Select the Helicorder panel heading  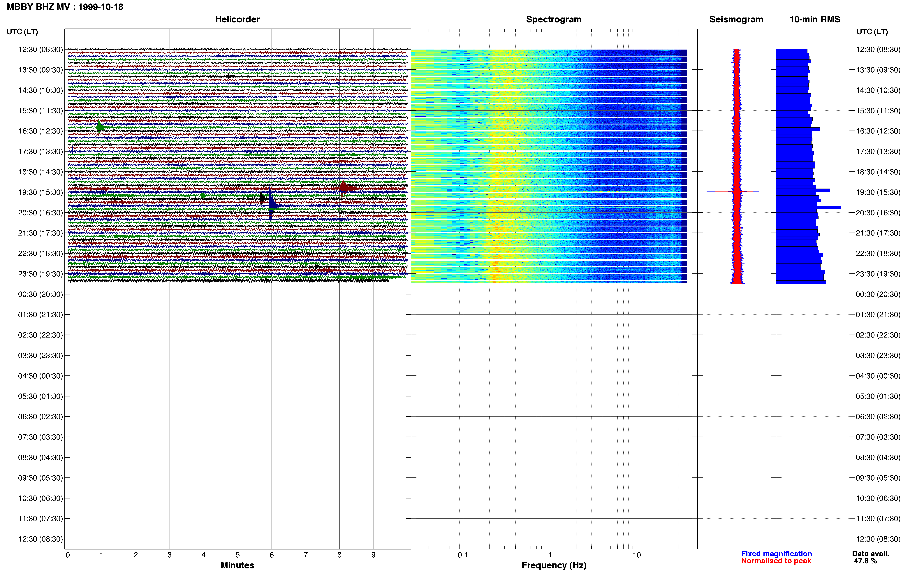pos(237,19)
